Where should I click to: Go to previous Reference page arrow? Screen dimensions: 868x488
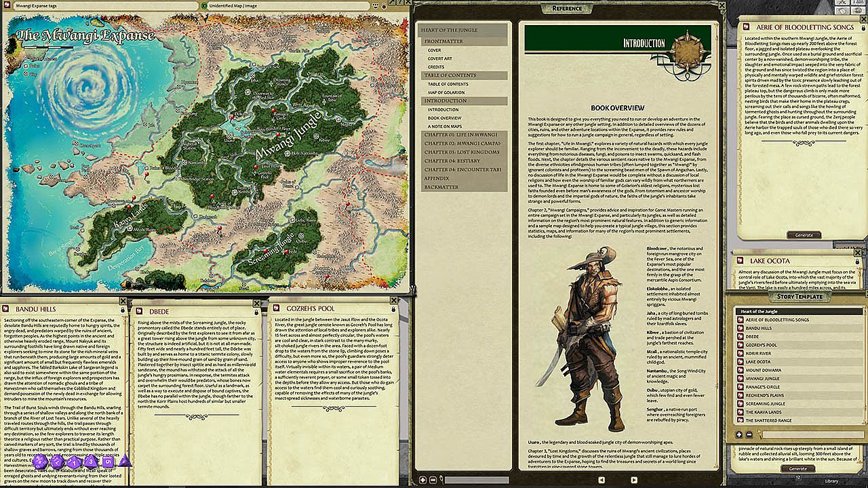click(x=601, y=480)
